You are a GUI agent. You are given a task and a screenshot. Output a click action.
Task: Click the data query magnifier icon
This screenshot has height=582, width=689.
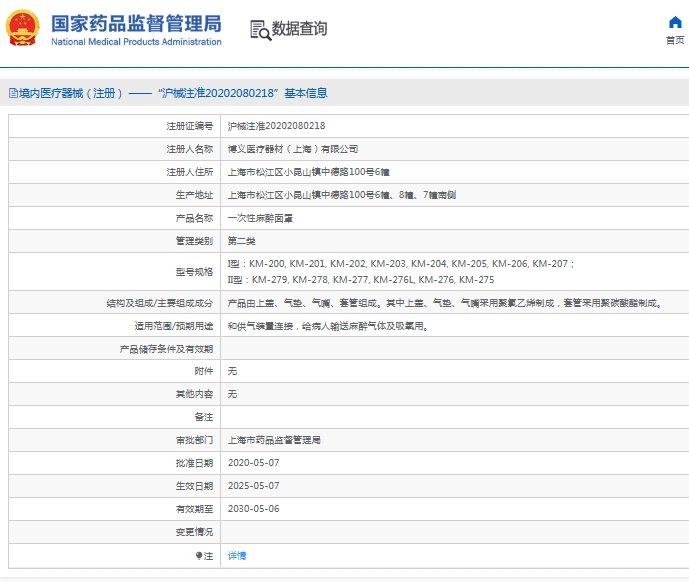point(260,30)
